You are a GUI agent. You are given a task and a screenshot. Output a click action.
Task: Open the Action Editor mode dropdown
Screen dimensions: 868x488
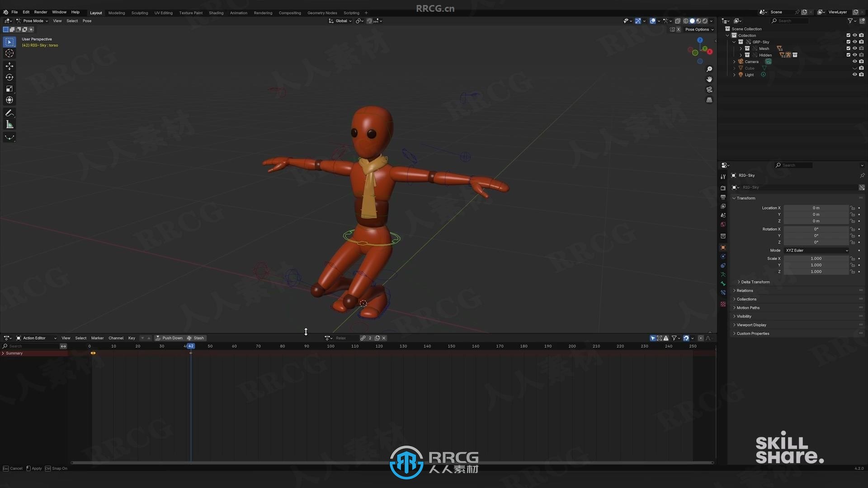click(36, 338)
